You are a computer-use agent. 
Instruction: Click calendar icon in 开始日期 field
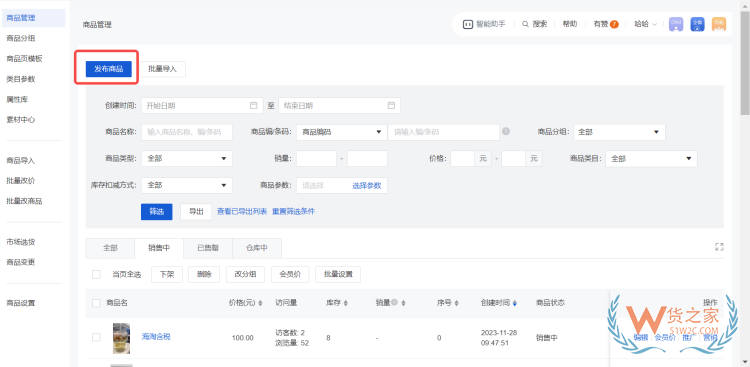(254, 105)
